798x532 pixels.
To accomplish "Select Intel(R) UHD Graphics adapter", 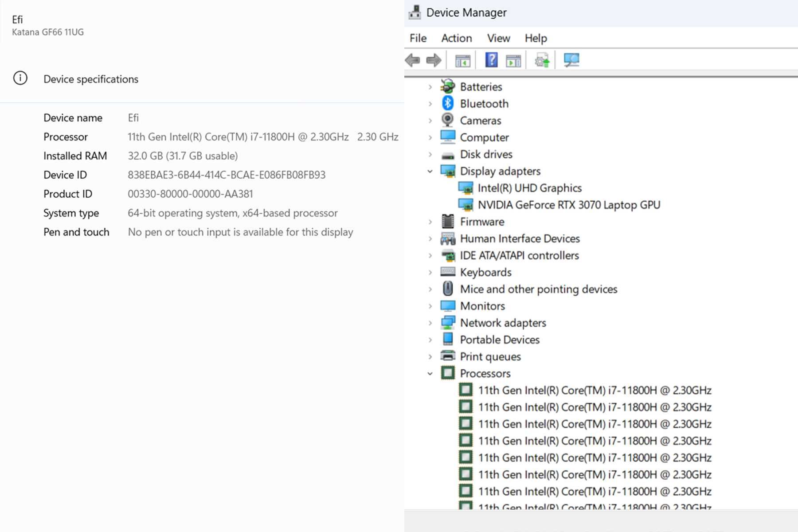I will (x=530, y=188).
